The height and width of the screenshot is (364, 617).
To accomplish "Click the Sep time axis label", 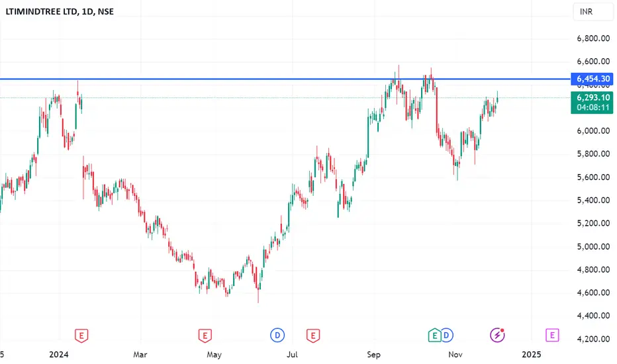I will click(x=373, y=355).
